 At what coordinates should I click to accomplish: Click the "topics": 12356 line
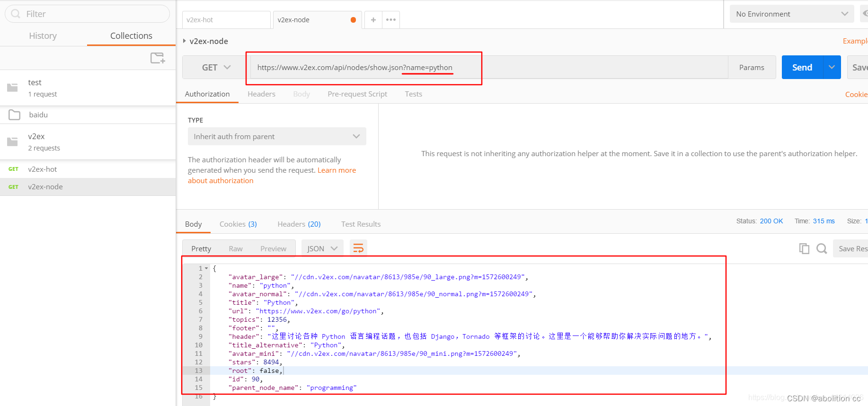(259, 319)
